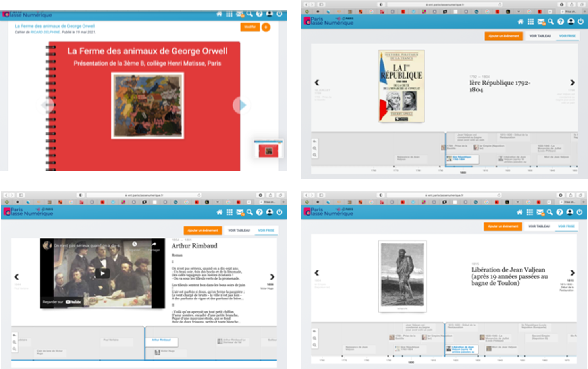Click search magnifier in Ferme des animaux panel
This screenshot has height=369, width=588.
(x=249, y=14)
